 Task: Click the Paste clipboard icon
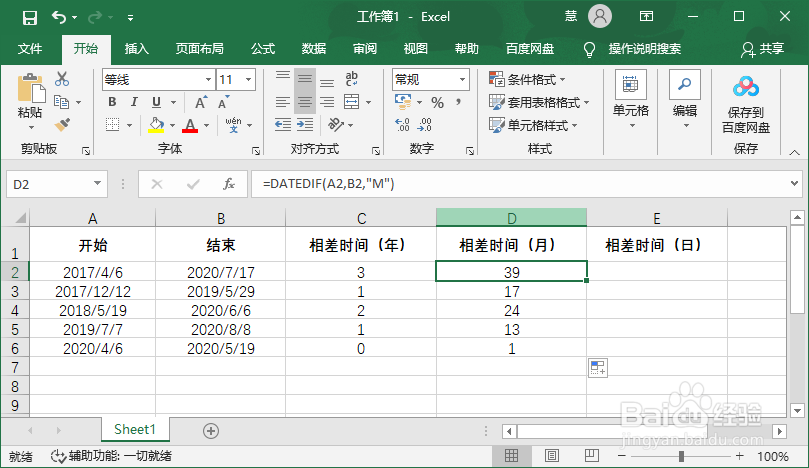[x=30, y=90]
